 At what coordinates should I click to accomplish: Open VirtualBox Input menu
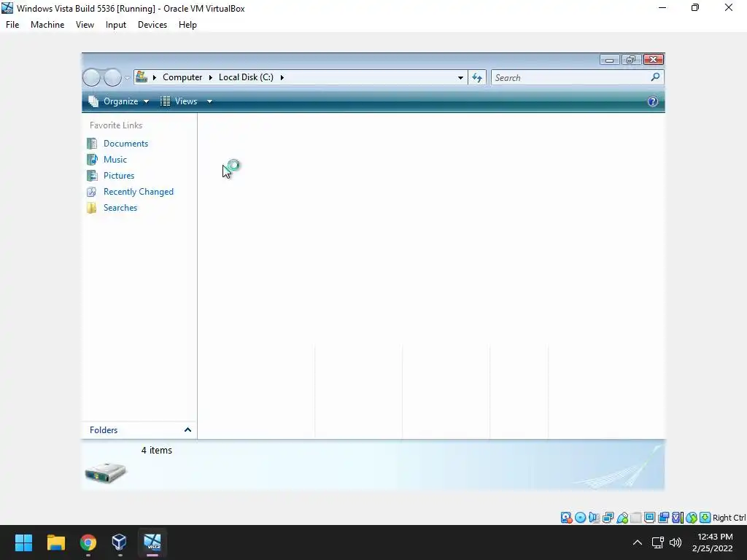116,25
